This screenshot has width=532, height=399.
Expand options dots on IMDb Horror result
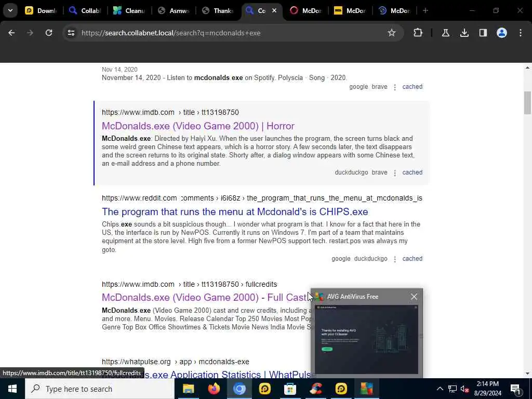click(395, 173)
